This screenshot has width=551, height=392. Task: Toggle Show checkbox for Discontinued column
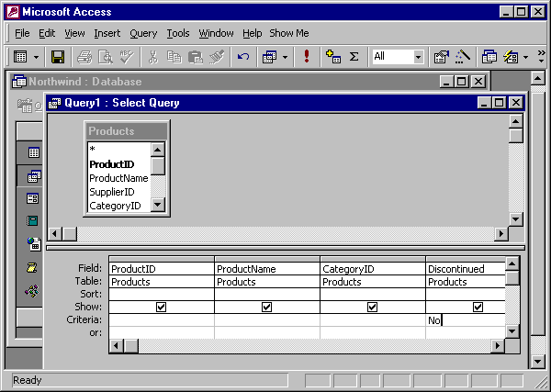(478, 308)
